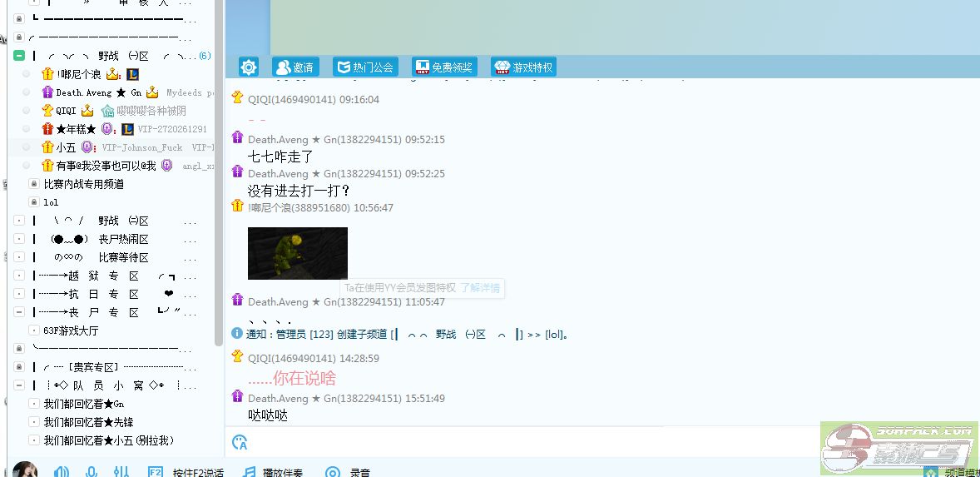
Task: Select the status dot beside user 小五
Action: pos(27,147)
